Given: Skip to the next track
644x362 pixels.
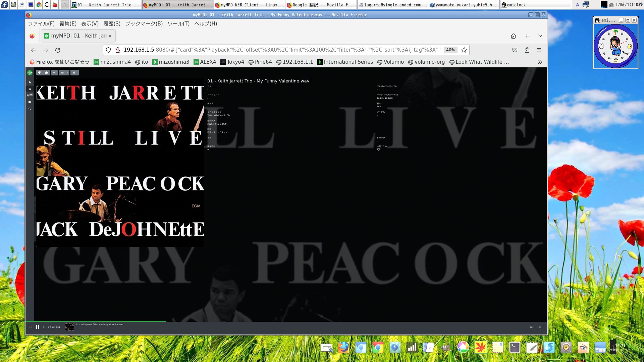Looking at the screenshot, I should tap(44, 327).
